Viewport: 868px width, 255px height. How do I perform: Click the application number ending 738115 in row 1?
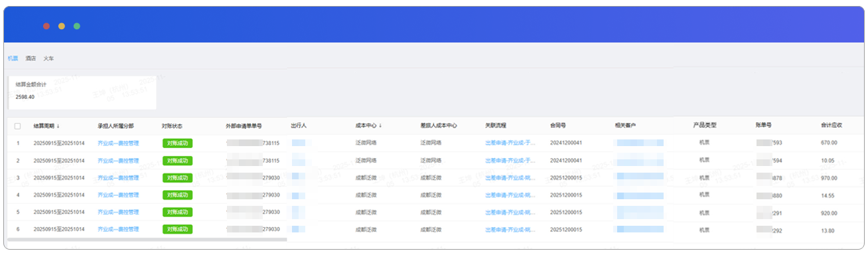[253, 143]
